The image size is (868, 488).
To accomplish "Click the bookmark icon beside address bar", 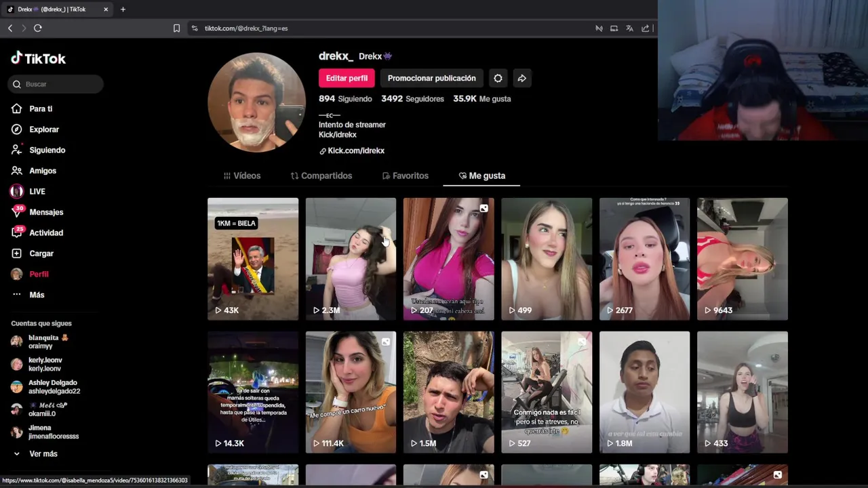I will point(176,28).
